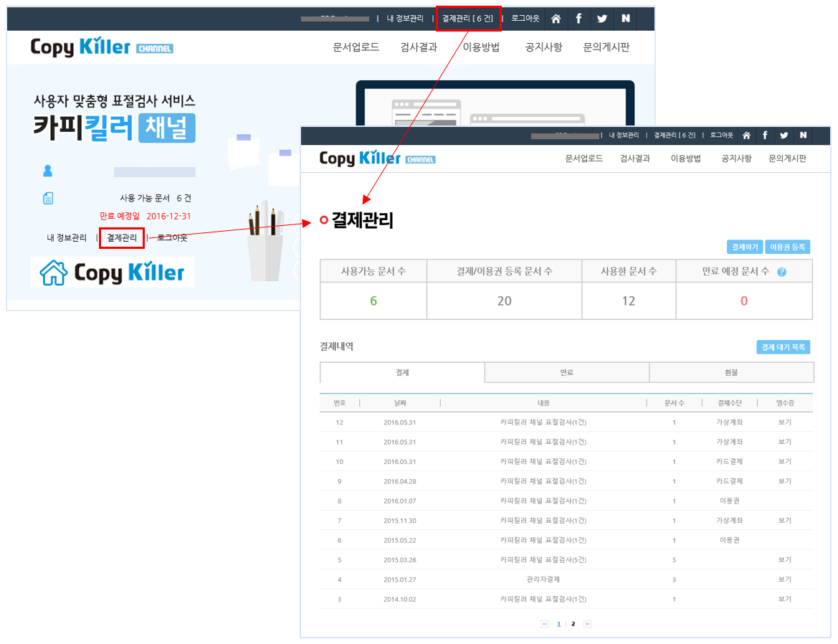Open 이용방법 menu in payment window
This screenshot has width=838, height=644.
686,158
